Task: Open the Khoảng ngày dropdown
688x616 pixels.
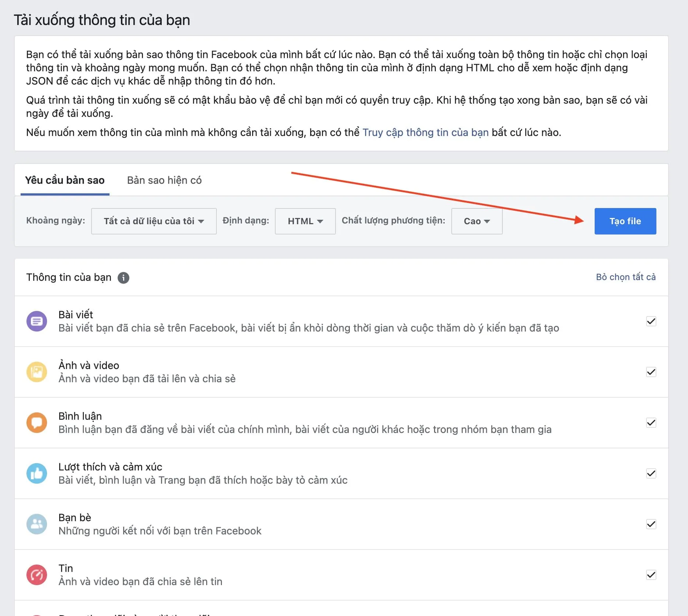Action: [x=154, y=221]
